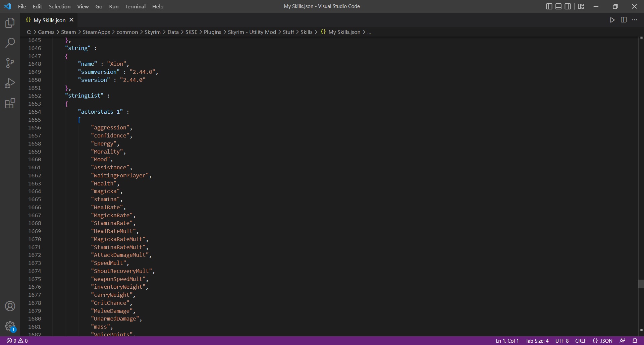Click the VS Code logo icon
The height and width of the screenshot is (345, 644).
(x=7, y=6)
